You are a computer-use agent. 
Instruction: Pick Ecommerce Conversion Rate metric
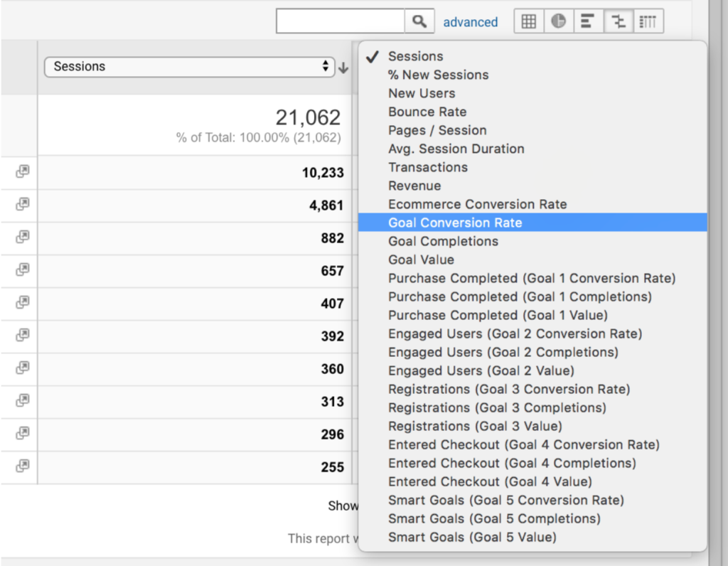point(477,204)
